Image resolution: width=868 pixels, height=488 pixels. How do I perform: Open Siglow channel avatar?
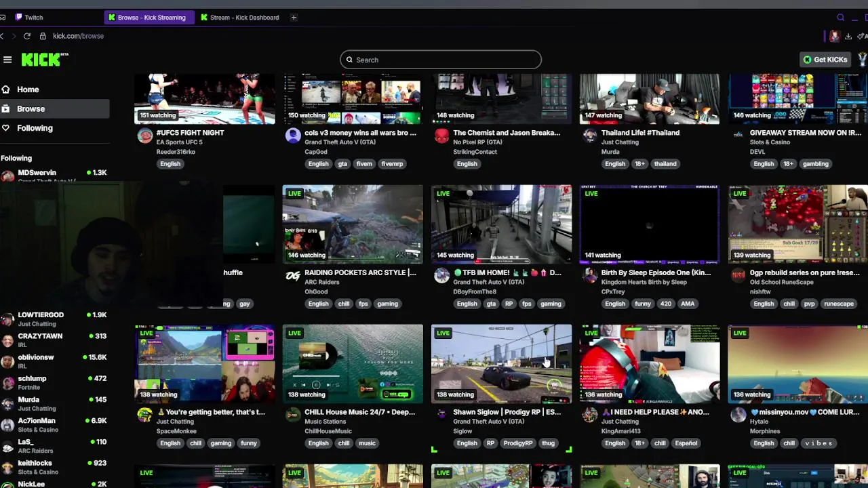click(441, 415)
